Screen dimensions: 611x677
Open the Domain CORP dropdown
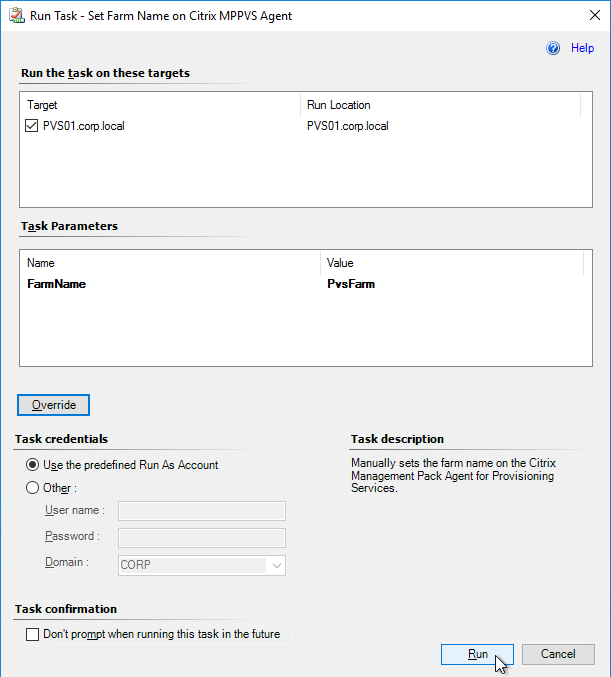tap(202, 565)
